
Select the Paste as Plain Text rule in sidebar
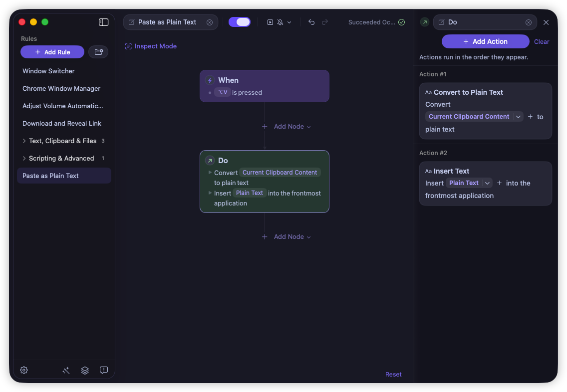pos(64,176)
